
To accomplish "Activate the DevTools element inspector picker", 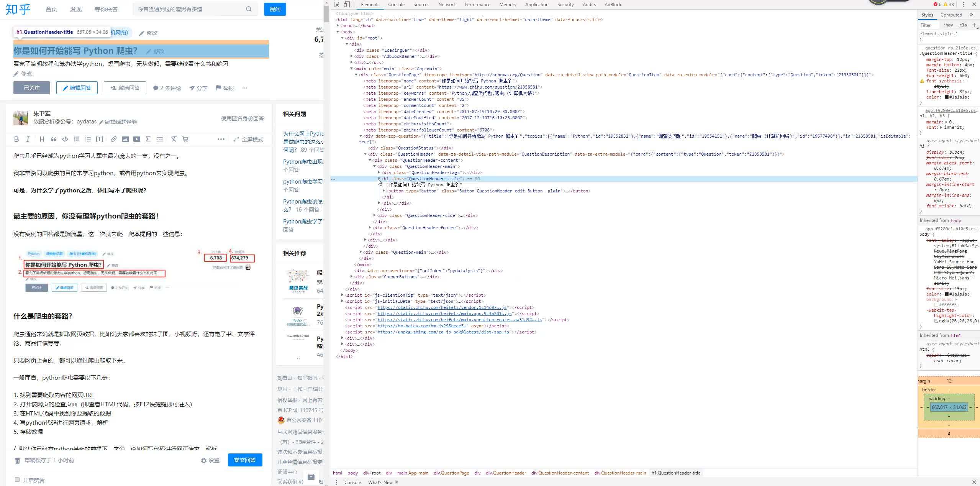I will coord(337,5).
